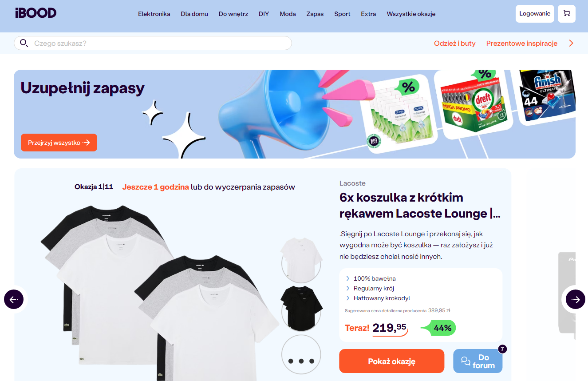Open the Odzież i buty link
The width and height of the screenshot is (588, 381).
[x=454, y=43]
